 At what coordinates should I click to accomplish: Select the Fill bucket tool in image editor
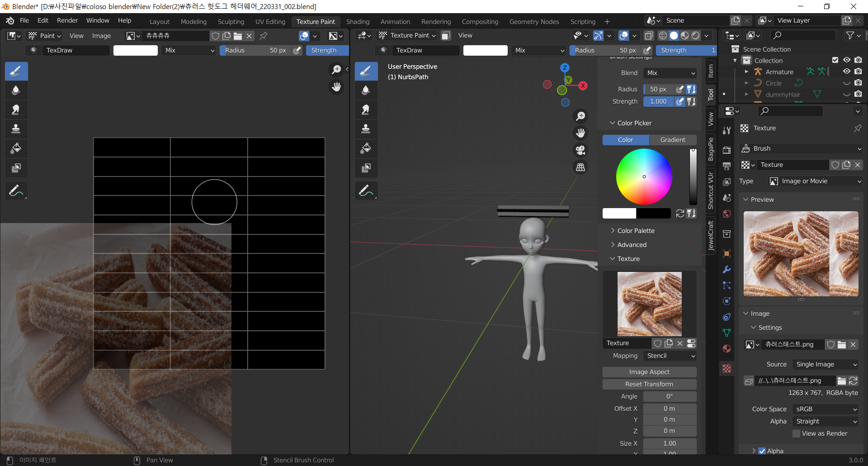pos(16,148)
